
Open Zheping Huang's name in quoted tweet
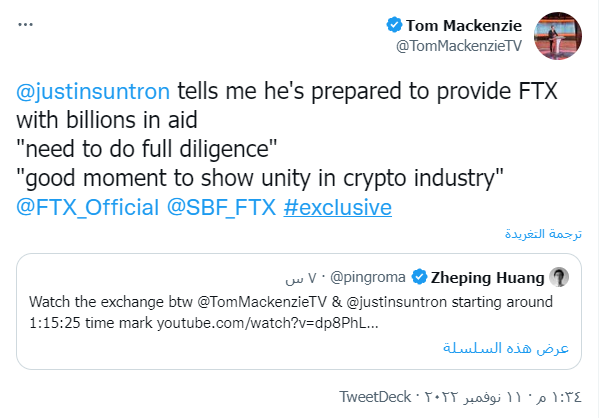coord(488,277)
